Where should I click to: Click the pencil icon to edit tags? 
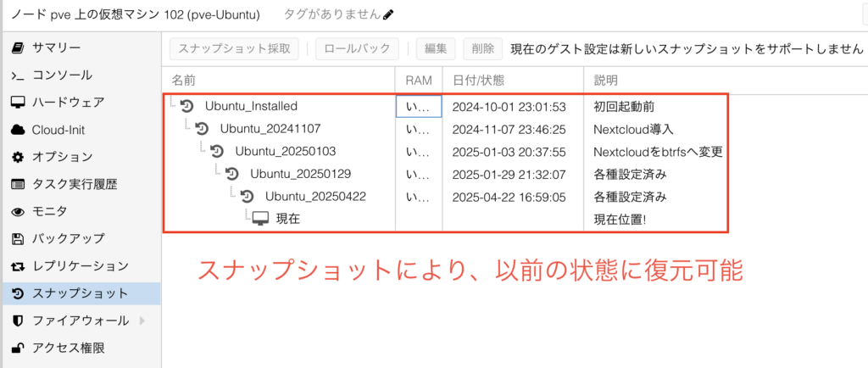pyautogui.click(x=388, y=14)
